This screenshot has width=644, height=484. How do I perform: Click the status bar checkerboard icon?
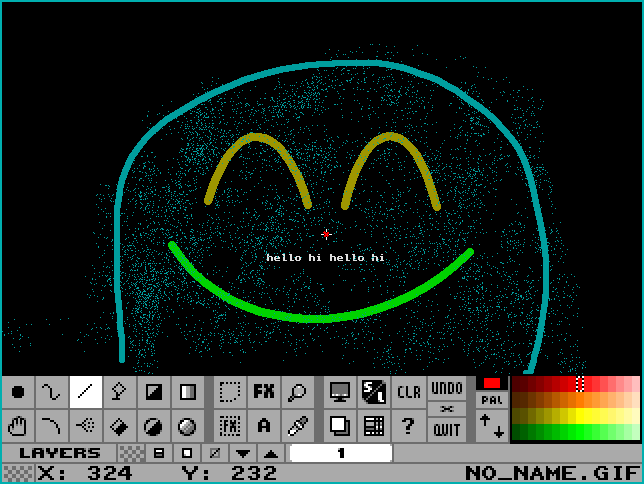tap(18, 473)
